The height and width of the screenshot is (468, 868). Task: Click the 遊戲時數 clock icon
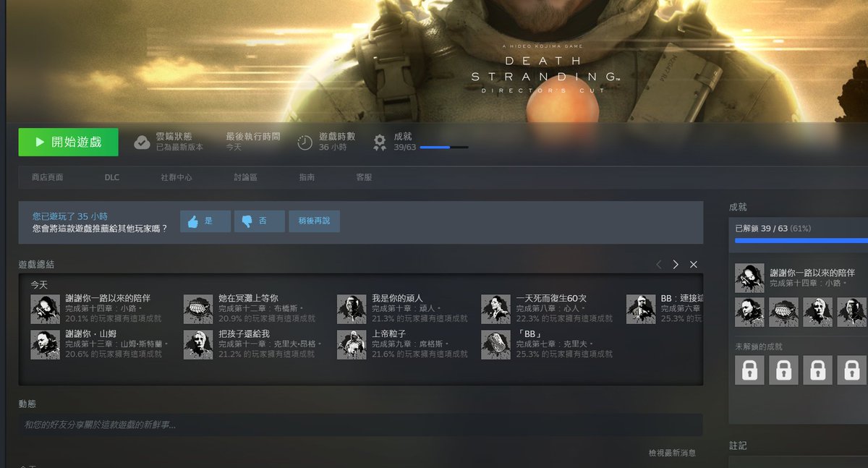tap(305, 142)
